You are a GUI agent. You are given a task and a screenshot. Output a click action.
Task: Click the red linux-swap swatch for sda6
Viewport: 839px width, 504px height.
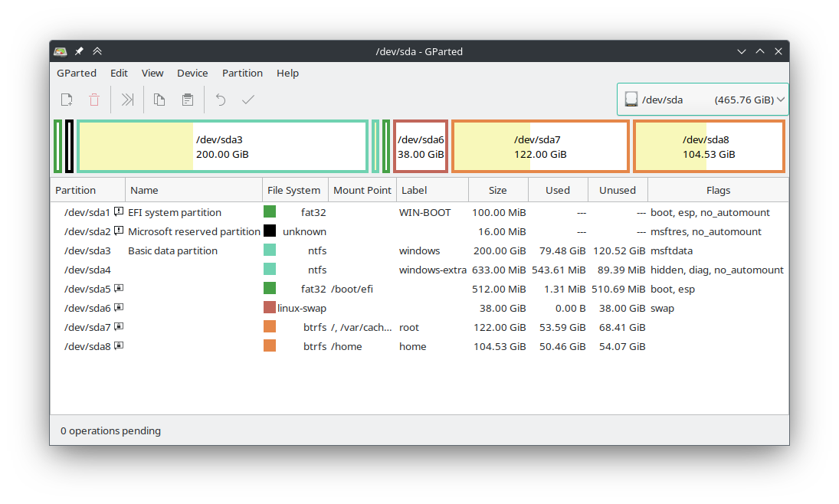pos(270,308)
